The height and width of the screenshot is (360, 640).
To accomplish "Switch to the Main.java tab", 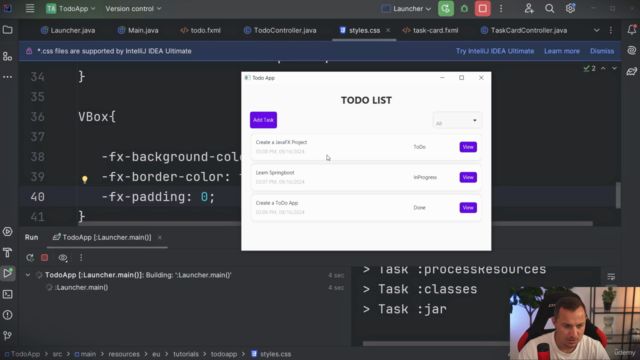I will click(138, 30).
